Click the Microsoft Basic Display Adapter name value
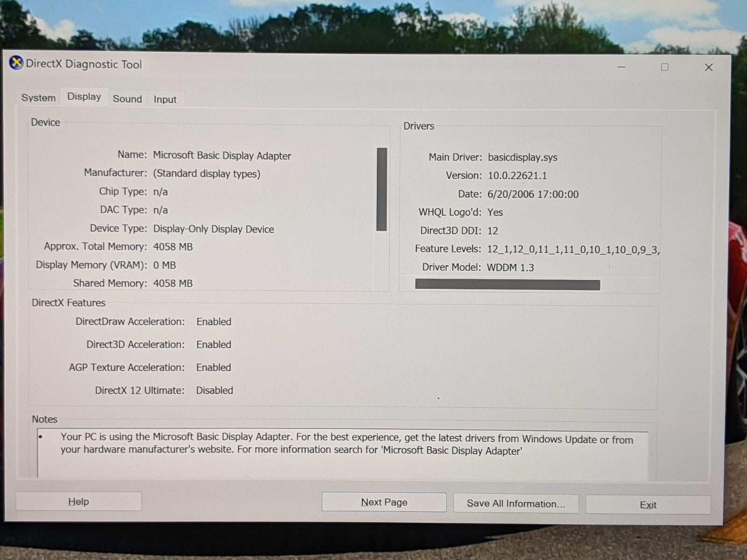The image size is (747, 560). (x=222, y=156)
